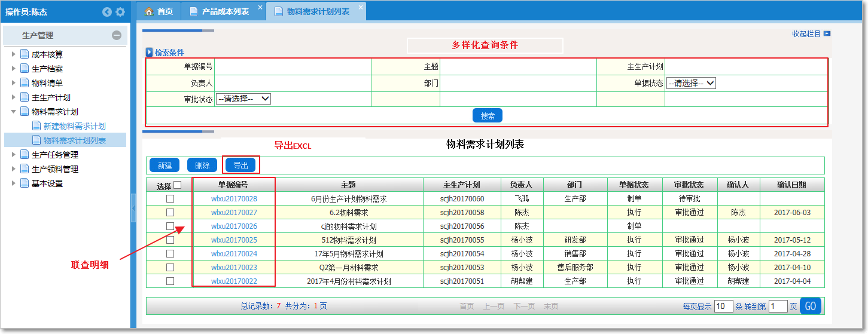The image size is (868, 334).
Task: Click the 导出 export button
Action: pos(240,166)
